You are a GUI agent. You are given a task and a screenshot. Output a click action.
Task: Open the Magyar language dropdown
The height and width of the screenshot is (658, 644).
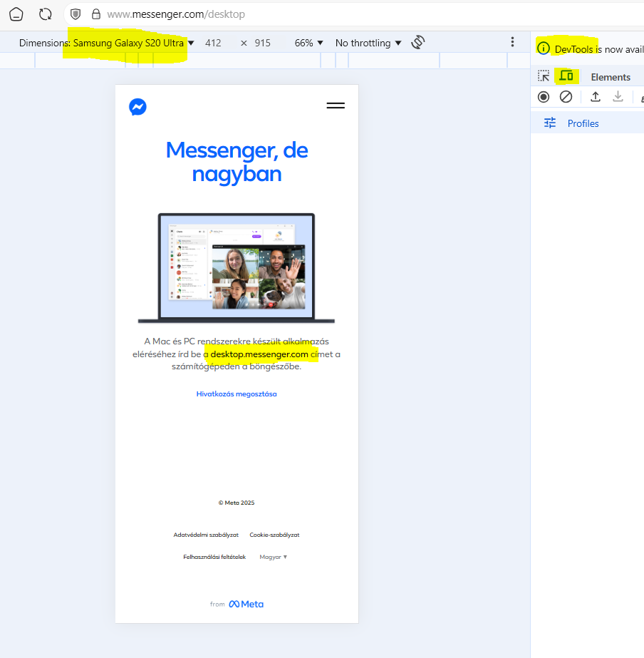click(273, 557)
